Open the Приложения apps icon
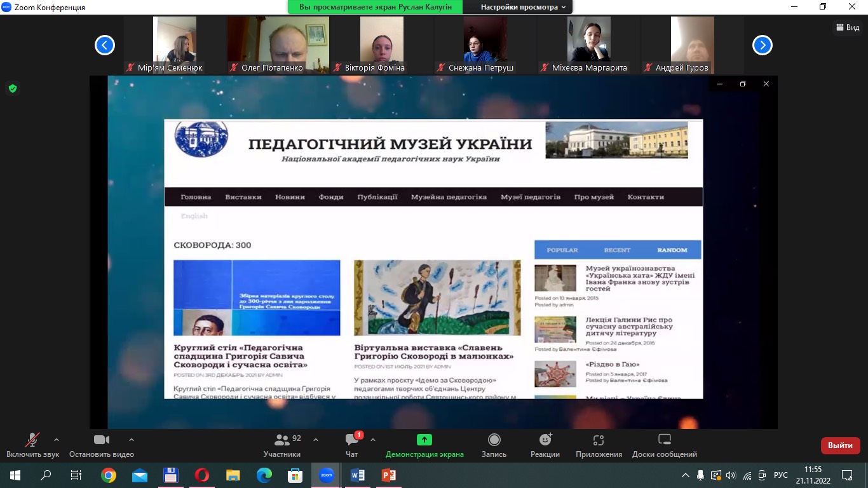This screenshot has width=868, height=488. (598, 440)
